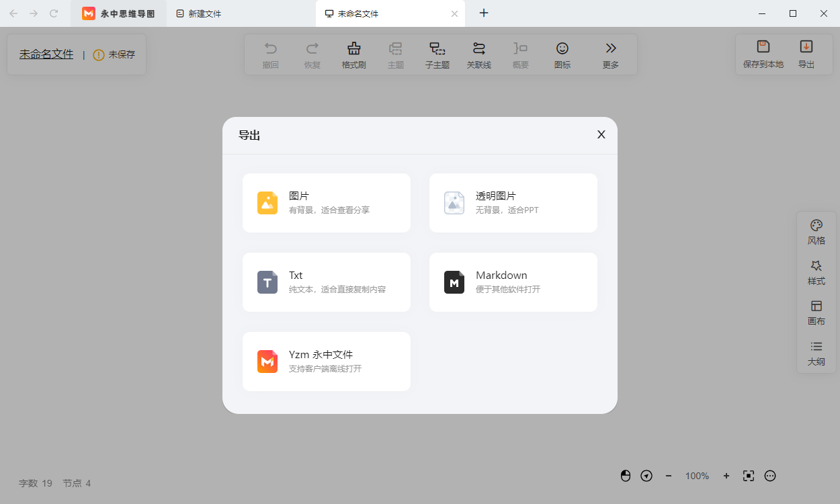The image size is (840, 504).
Task: Insert a 关联线 relation line
Action: pos(478,54)
